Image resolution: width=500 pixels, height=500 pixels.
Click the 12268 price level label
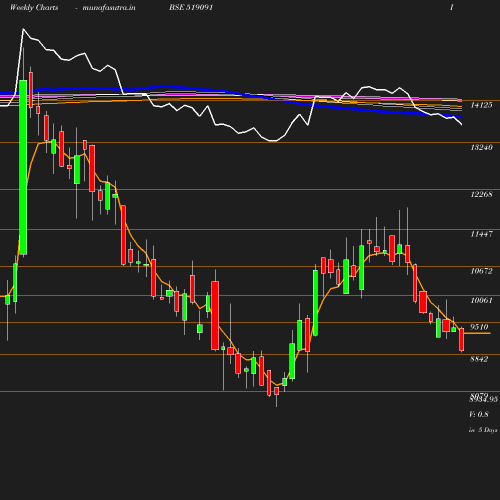pyautogui.click(x=481, y=194)
